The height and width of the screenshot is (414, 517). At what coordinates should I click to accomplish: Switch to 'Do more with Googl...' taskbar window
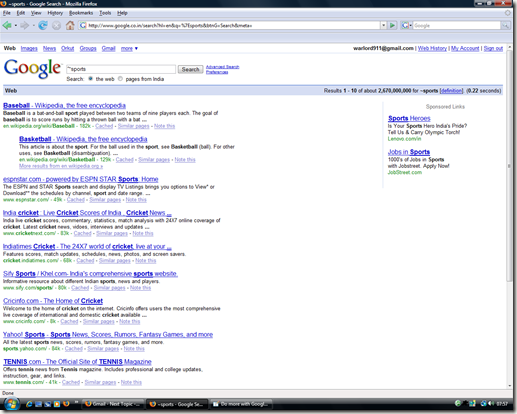coord(241,404)
